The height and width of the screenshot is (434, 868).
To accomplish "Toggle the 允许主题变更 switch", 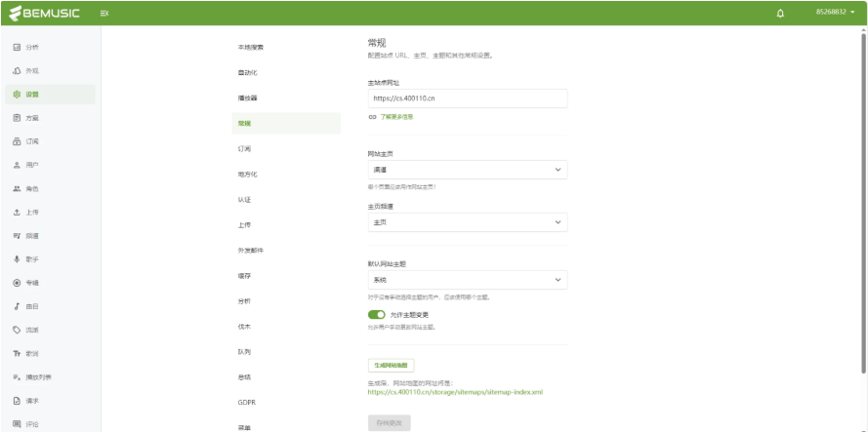I will tap(376, 315).
